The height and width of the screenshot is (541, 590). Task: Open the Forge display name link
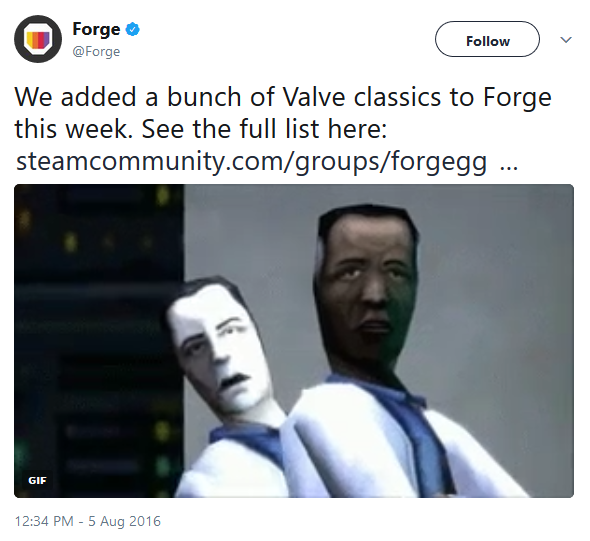pyautogui.click(x=96, y=29)
